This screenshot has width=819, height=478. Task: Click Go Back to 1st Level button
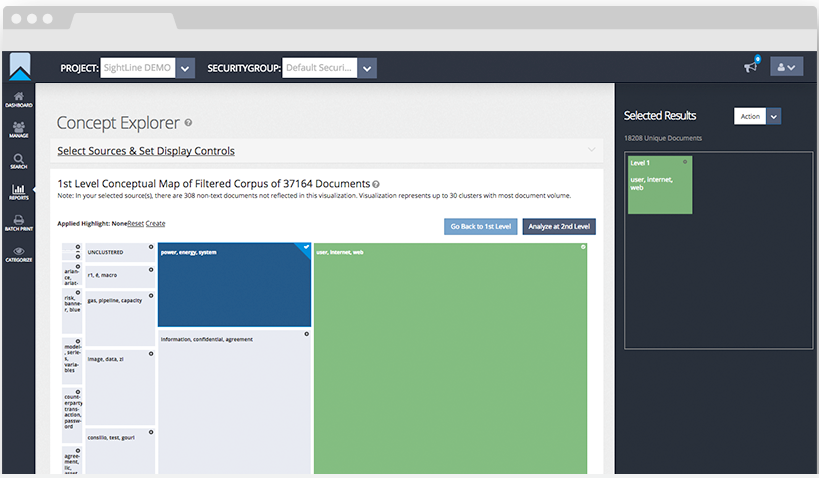click(480, 227)
